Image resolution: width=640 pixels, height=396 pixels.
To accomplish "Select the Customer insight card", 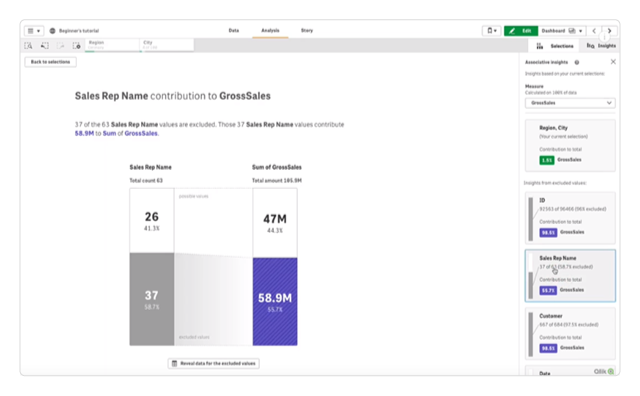I will coord(570,333).
